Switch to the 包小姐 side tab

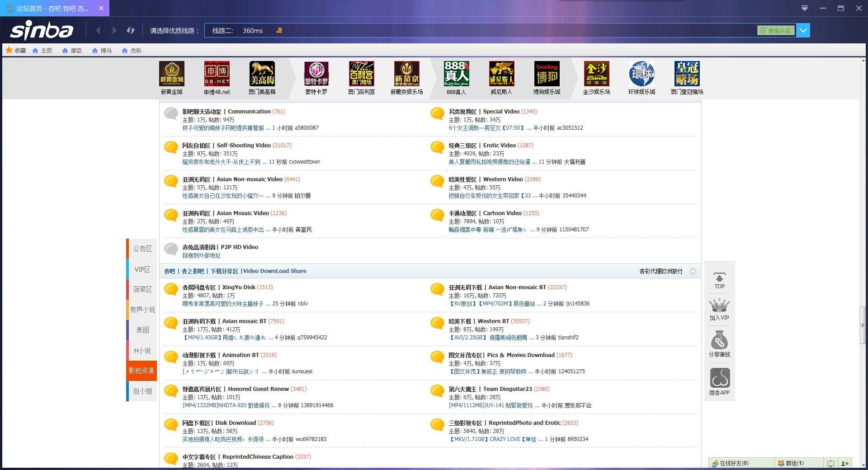[x=142, y=391]
